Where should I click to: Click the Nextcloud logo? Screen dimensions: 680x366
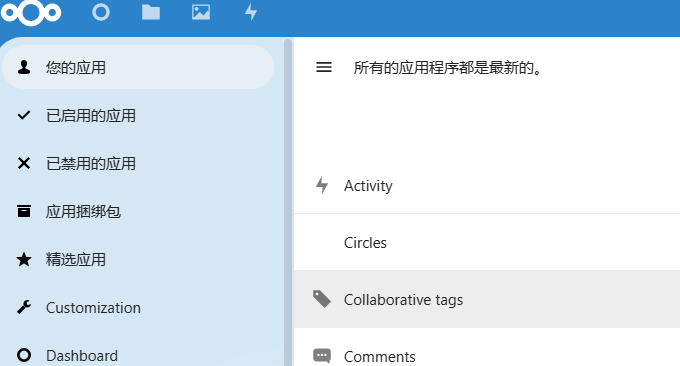pyautogui.click(x=31, y=12)
